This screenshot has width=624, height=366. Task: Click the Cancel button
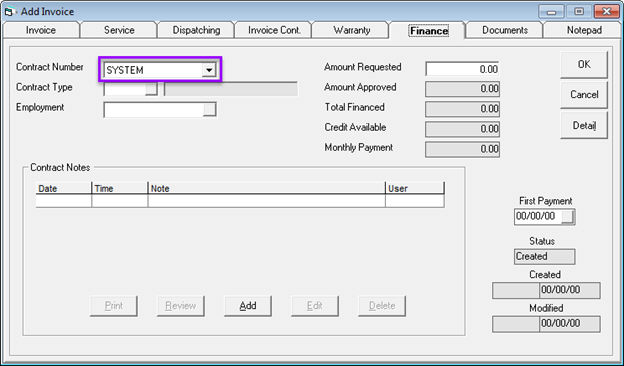pos(584,95)
